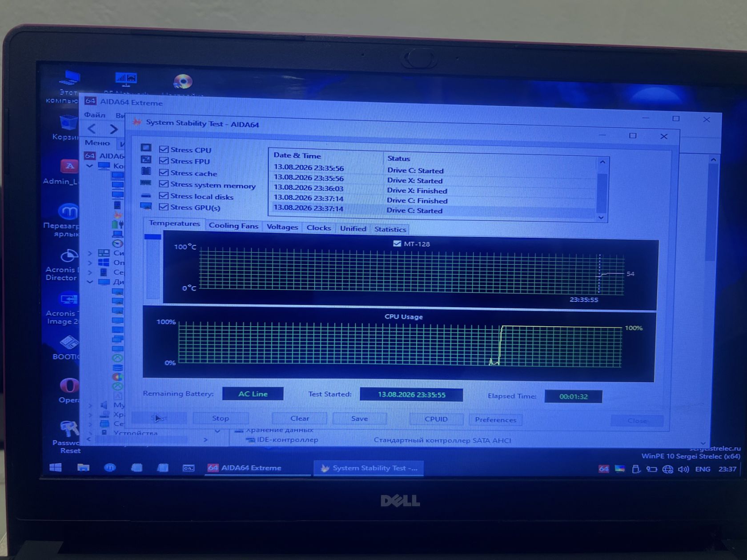Switch to the Cooling Fans tab
Viewport: 747px width, 560px height.
tap(233, 226)
